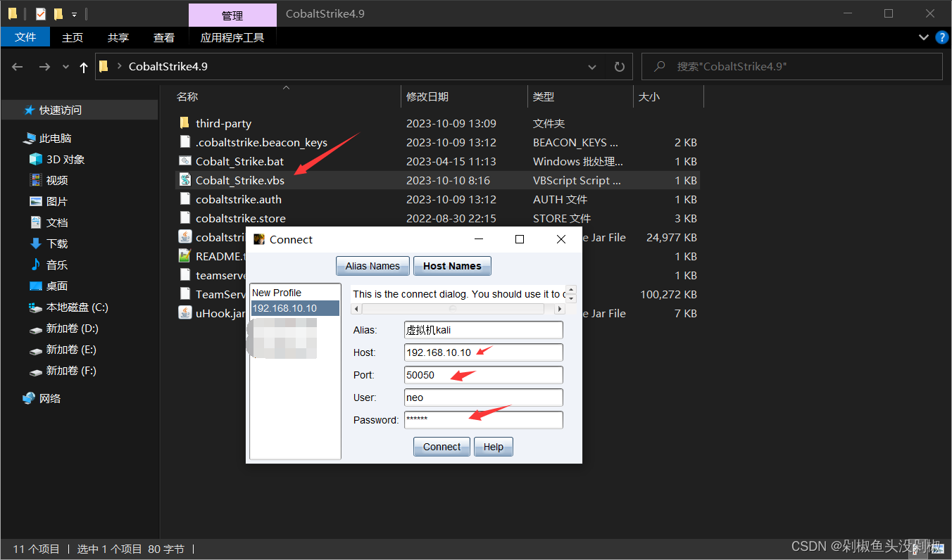
Task: Click the Properties quick access icon
Action: click(x=40, y=13)
